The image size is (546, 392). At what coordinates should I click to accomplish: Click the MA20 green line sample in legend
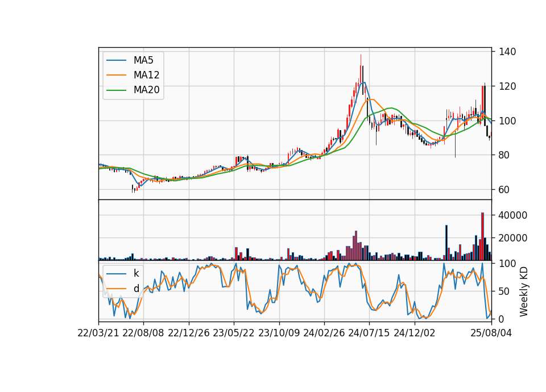(116, 90)
